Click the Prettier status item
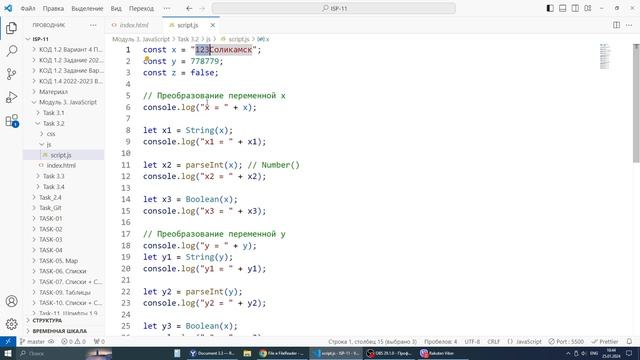The width and height of the screenshot is (640, 360). click(605, 342)
